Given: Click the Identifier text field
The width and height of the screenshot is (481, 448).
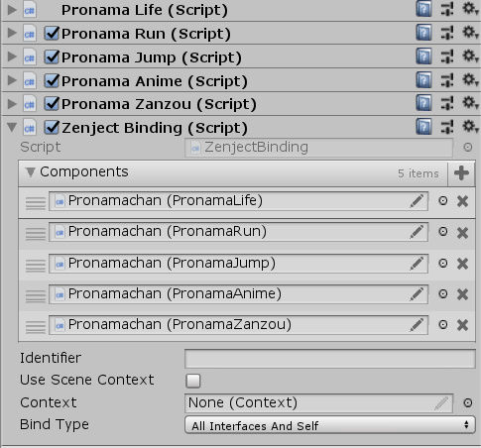Looking at the screenshot, I should [330, 359].
